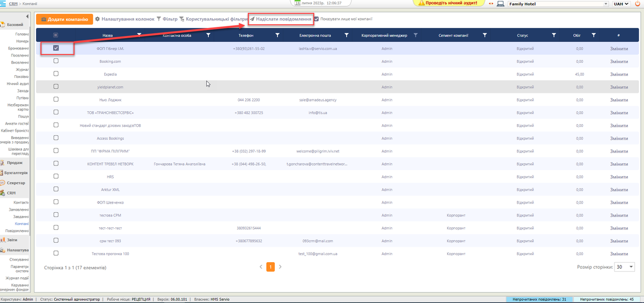
Task: Click the filter icon in the Назва column
Action: pos(140,35)
